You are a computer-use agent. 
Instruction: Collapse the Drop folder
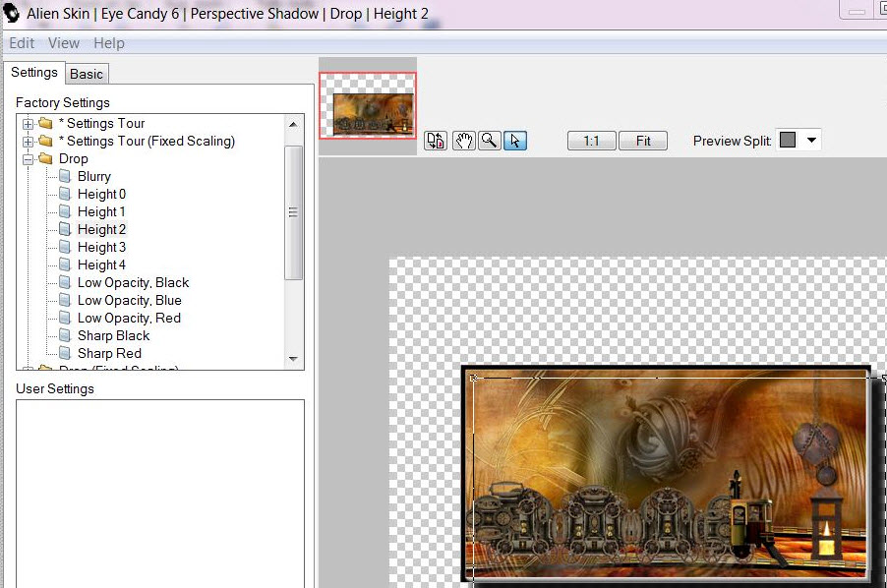pyautogui.click(x=28, y=159)
